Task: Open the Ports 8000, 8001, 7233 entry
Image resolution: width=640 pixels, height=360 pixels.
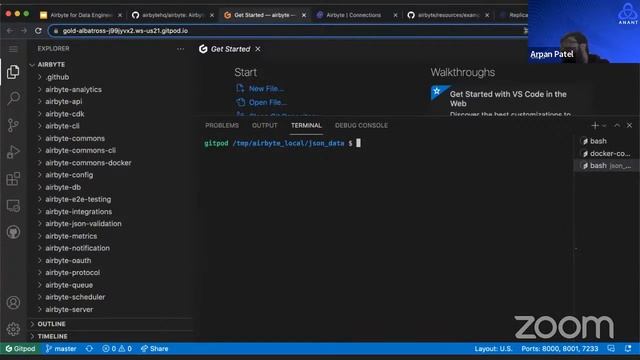Action: tap(560, 349)
